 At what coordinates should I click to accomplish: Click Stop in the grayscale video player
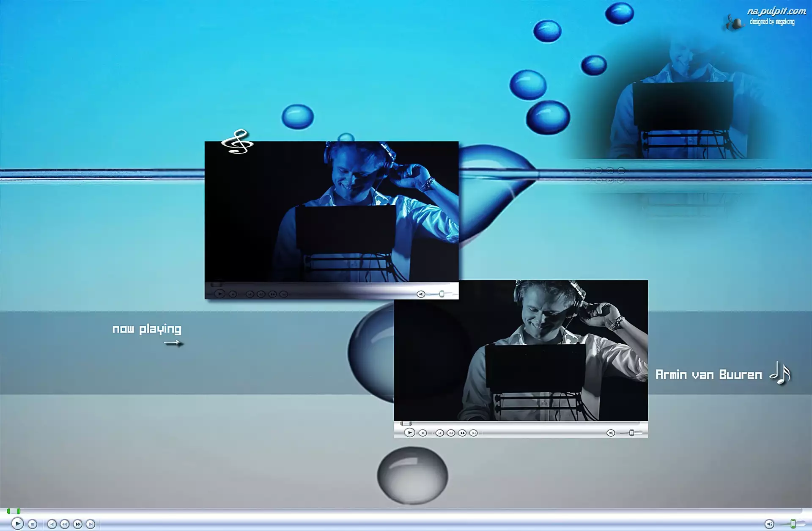tap(422, 433)
